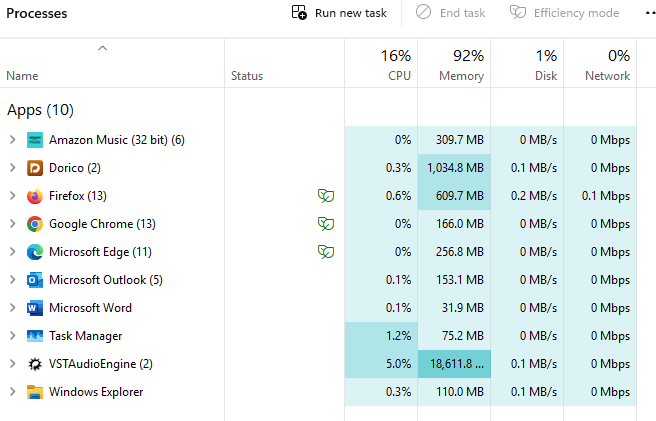Click the Microsoft Word app icon
Viewport: 656px width, 421px height.
click(x=35, y=308)
